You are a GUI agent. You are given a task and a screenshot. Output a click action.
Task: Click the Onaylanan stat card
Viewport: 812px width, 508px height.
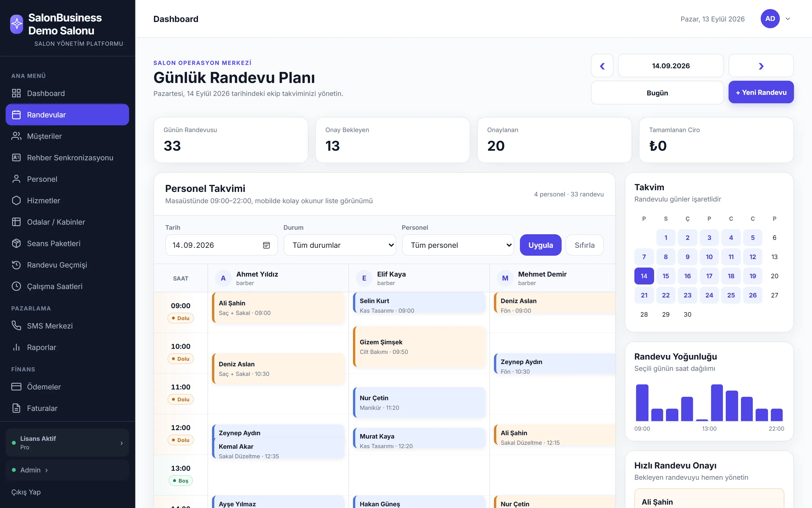[x=554, y=140]
